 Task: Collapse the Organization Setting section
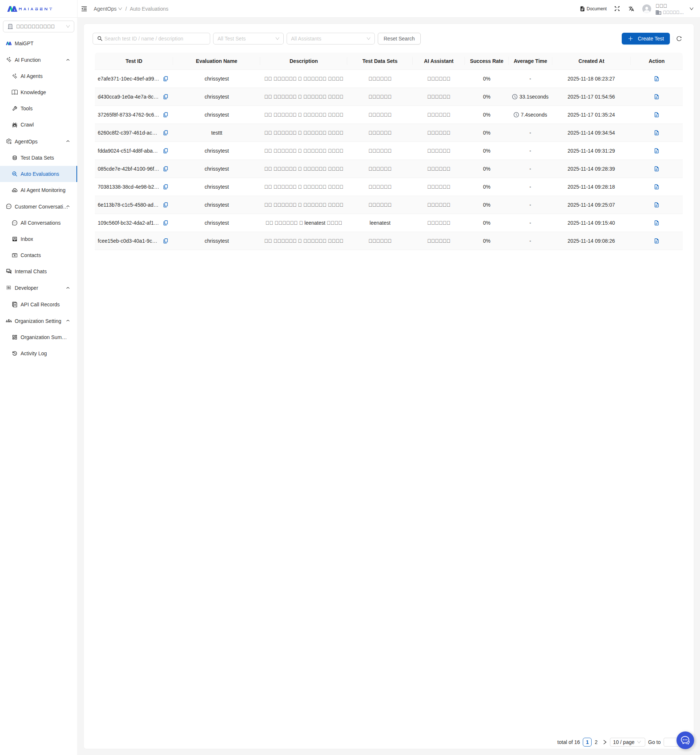pyautogui.click(x=68, y=321)
